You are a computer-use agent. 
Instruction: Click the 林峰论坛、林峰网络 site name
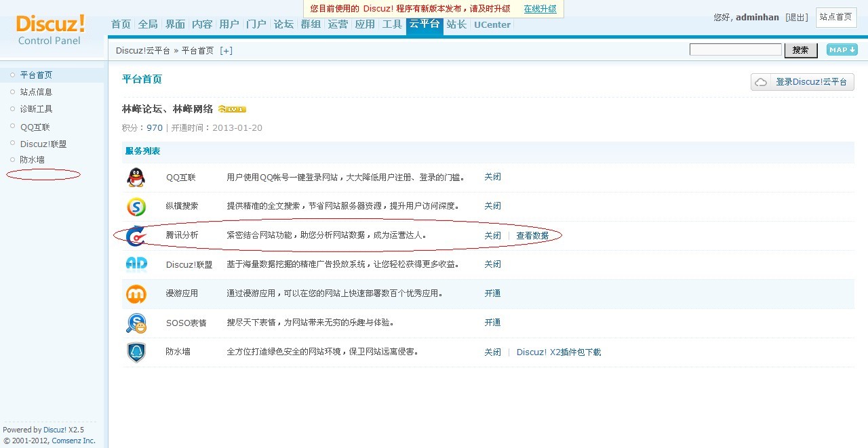(167, 109)
